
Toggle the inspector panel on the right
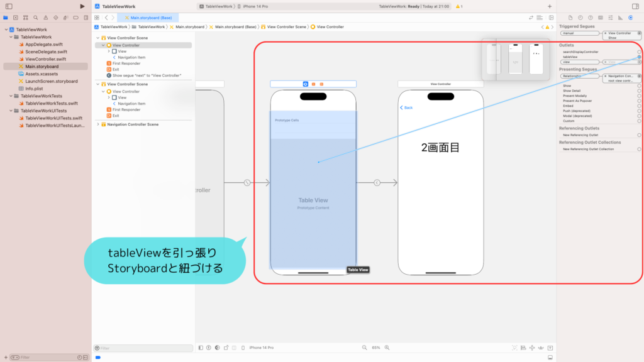point(635,6)
